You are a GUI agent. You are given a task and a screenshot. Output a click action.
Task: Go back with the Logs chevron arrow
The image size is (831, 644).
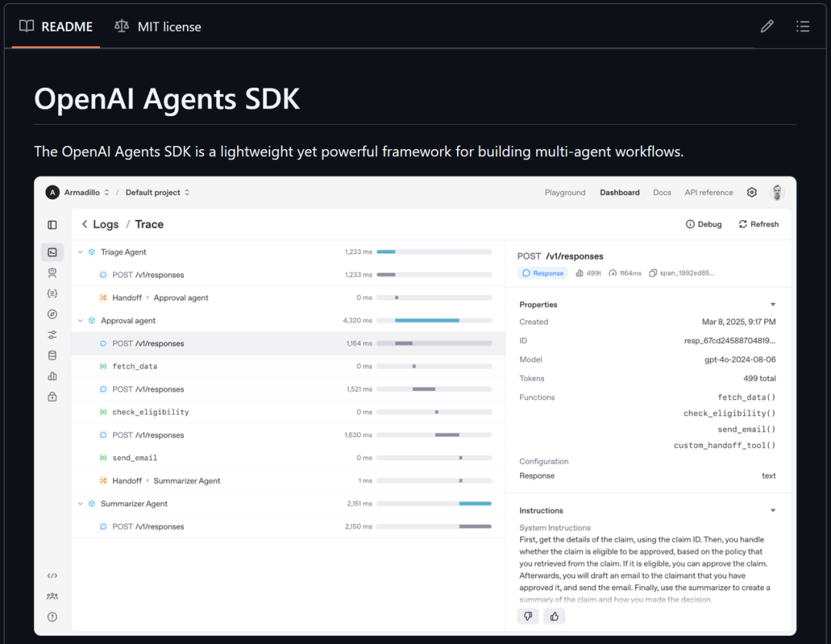(x=85, y=224)
